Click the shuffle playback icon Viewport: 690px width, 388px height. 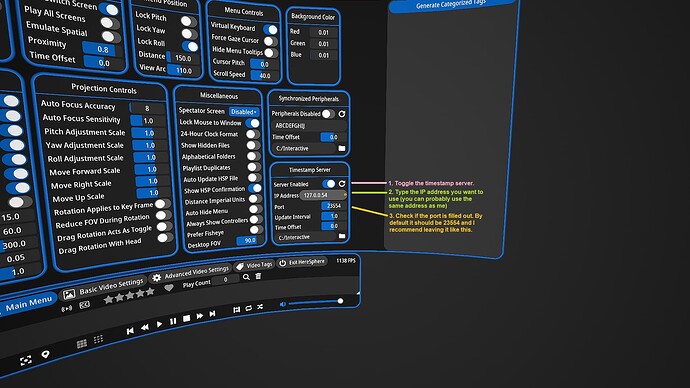click(260, 307)
